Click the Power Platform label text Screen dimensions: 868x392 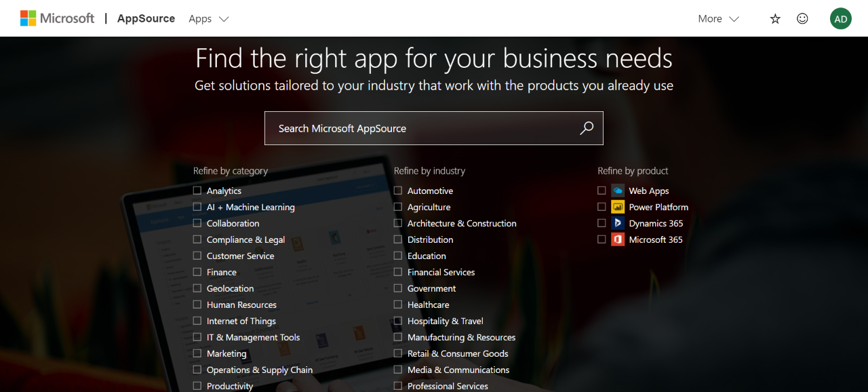(658, 208)
